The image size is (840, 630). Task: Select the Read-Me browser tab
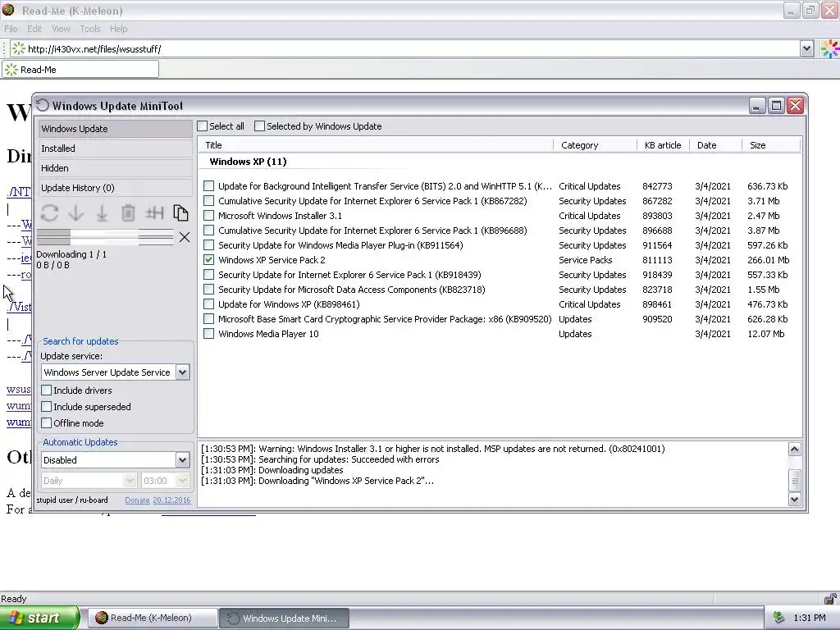(x=80, y=70)
